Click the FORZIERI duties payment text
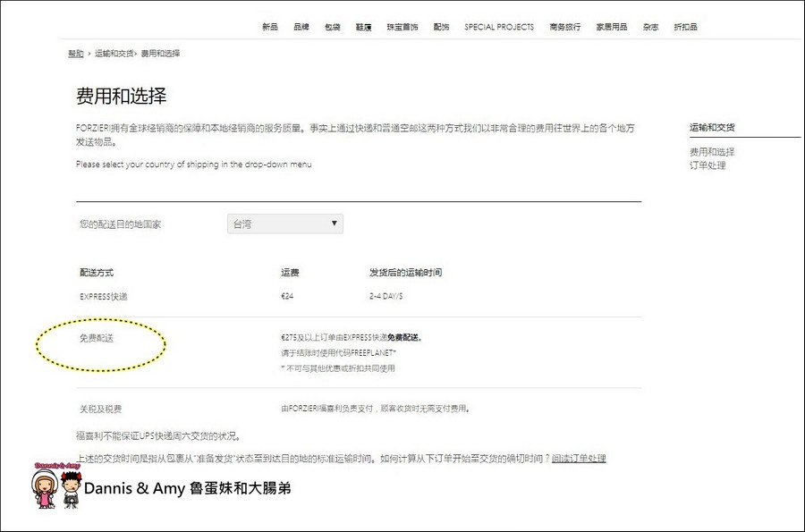Viewport: 805px width, 532px height. [376, 409]
